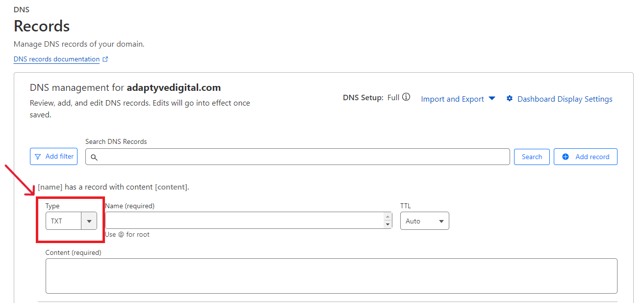Click the info icon next to DNS Setup Full
The height and width of the screenshot is (303, 644).
click(406, 97)
